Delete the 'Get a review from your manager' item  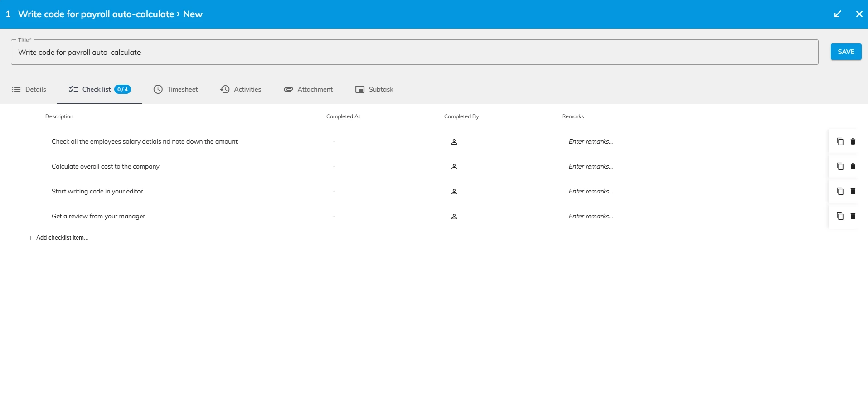(853, 216)
